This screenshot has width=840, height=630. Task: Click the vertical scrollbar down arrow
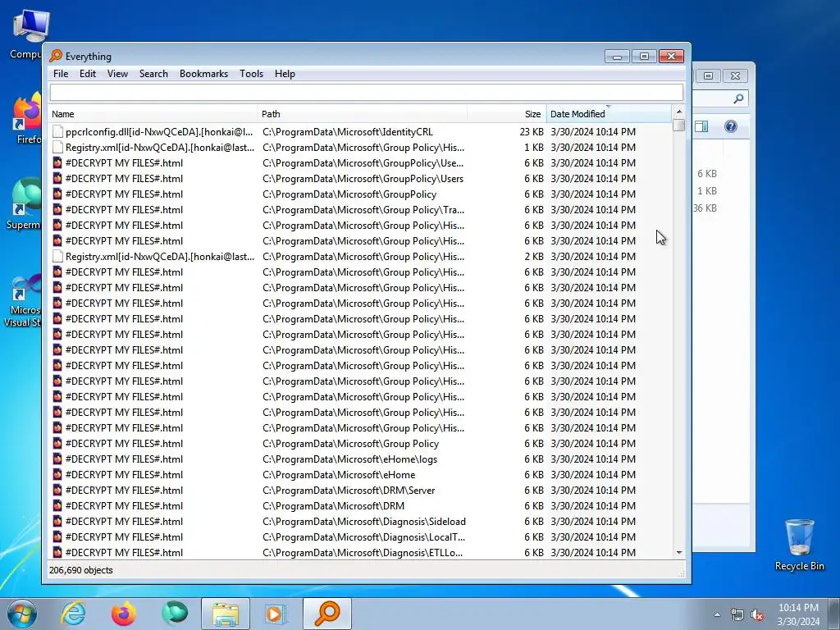(x=678, y=552)
